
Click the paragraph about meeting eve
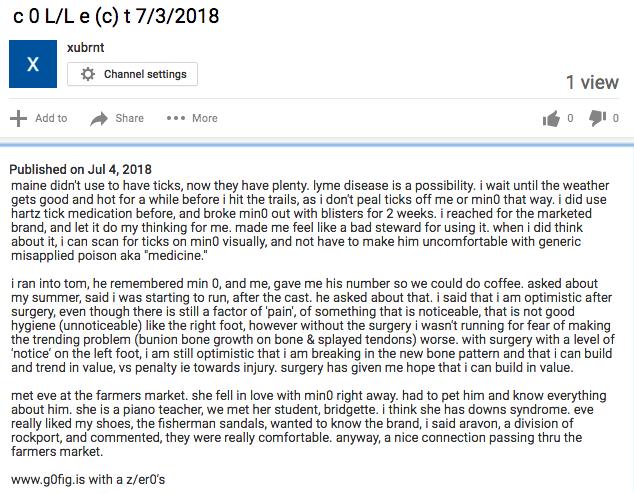coord(309,423)
